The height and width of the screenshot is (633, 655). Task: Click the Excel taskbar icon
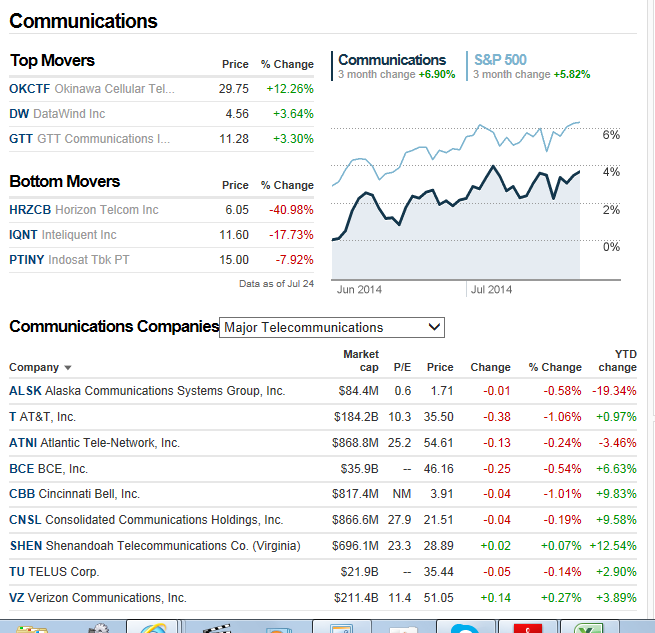(589, 627)
